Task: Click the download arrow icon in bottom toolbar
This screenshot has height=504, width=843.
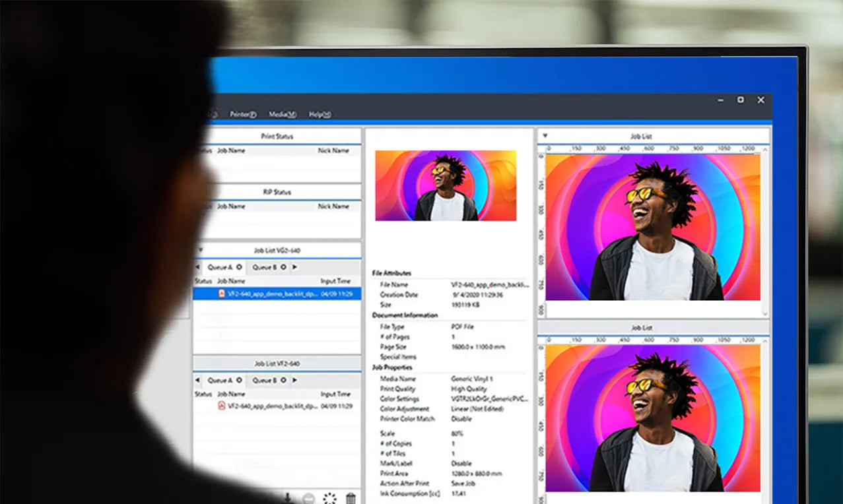Action: [288, 498]
